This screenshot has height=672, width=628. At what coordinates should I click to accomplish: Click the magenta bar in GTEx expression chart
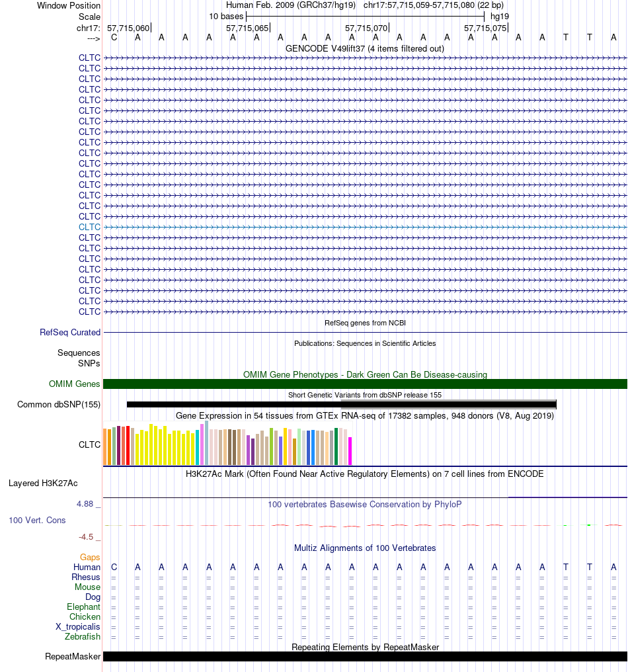350,451
